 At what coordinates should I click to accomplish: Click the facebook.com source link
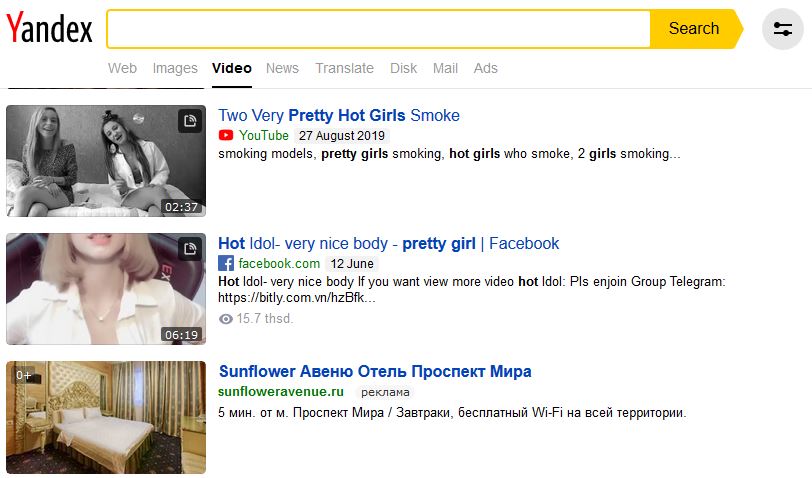click(279, 264)
